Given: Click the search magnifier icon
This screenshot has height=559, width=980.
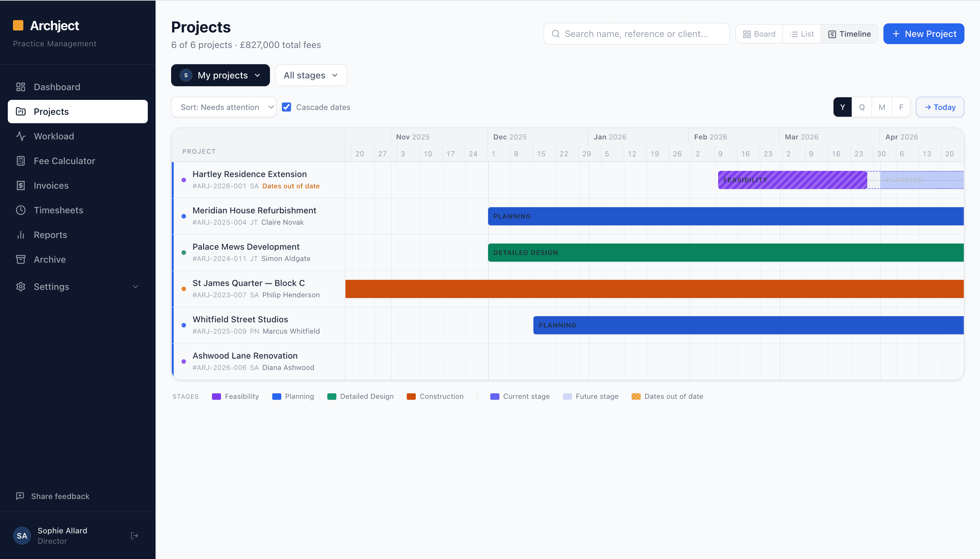Looking at the screenshot, I should (x=555, y=34).
